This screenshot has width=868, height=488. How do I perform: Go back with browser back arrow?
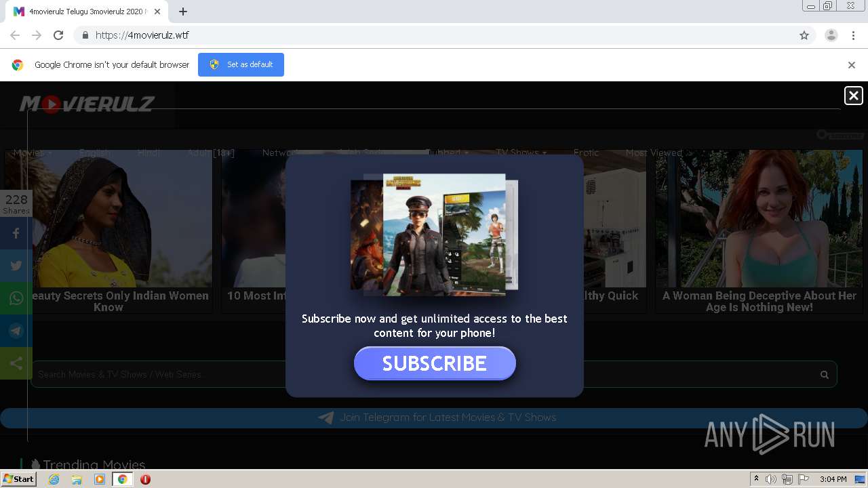tap(15, 35)
